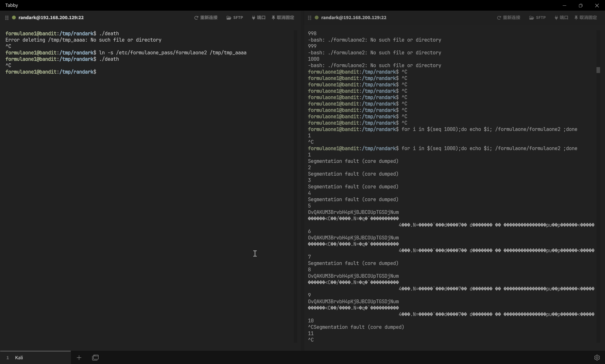This screenshot has width=605, height=364.
Task: Click the left pane green connection status dot
Action: (x=14, y=17)
